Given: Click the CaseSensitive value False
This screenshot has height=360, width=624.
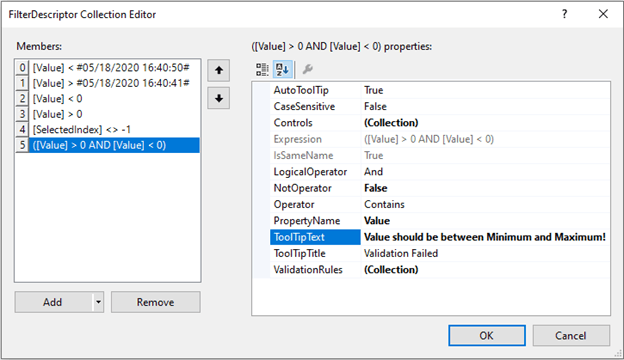Looking at the screenshot, I should tap(375, 107).
